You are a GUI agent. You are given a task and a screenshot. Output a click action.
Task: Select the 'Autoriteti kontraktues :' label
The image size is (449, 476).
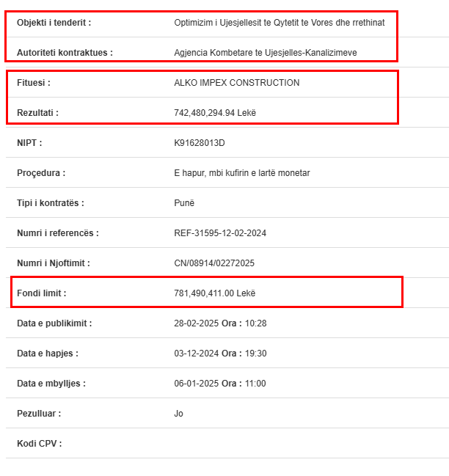coord(65,53)
